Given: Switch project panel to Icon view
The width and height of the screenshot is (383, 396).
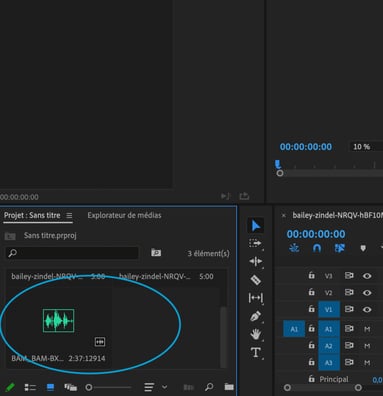Looking at the screenshot, I should (50, 387).
